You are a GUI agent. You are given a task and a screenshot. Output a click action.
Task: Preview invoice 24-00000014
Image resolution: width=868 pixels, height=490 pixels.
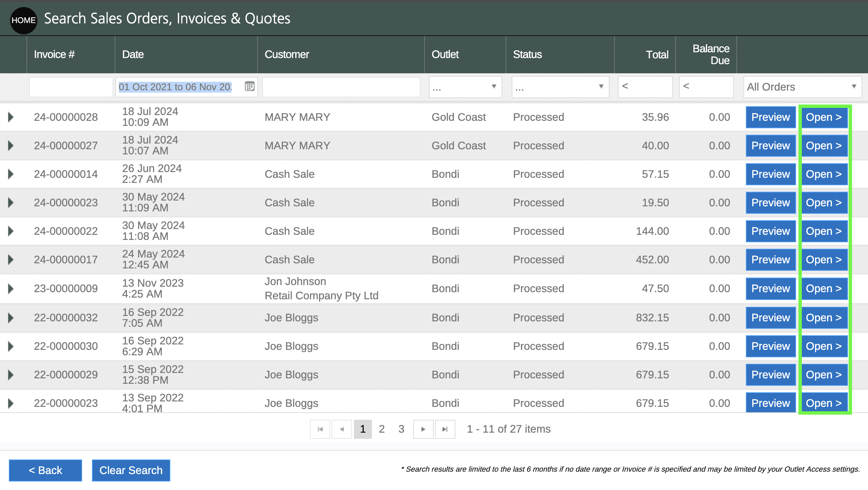coord(771,174)
